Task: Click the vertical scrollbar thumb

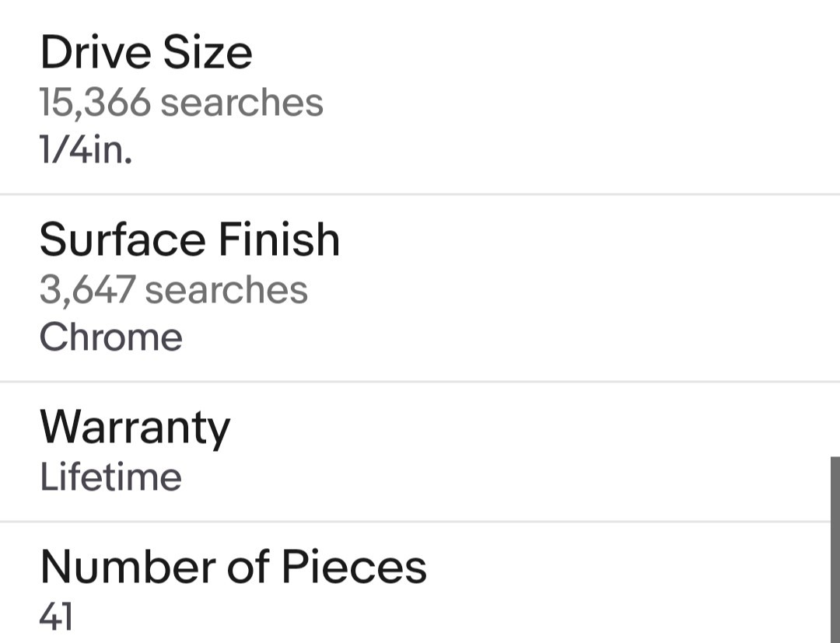Action: click(x=835, y=550)
